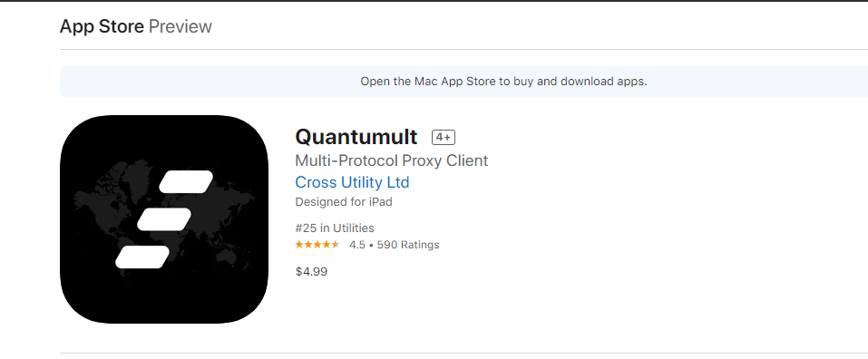868x359 pixels.
Task: Click the 4.5 rating score
Action: pos(357,245)
